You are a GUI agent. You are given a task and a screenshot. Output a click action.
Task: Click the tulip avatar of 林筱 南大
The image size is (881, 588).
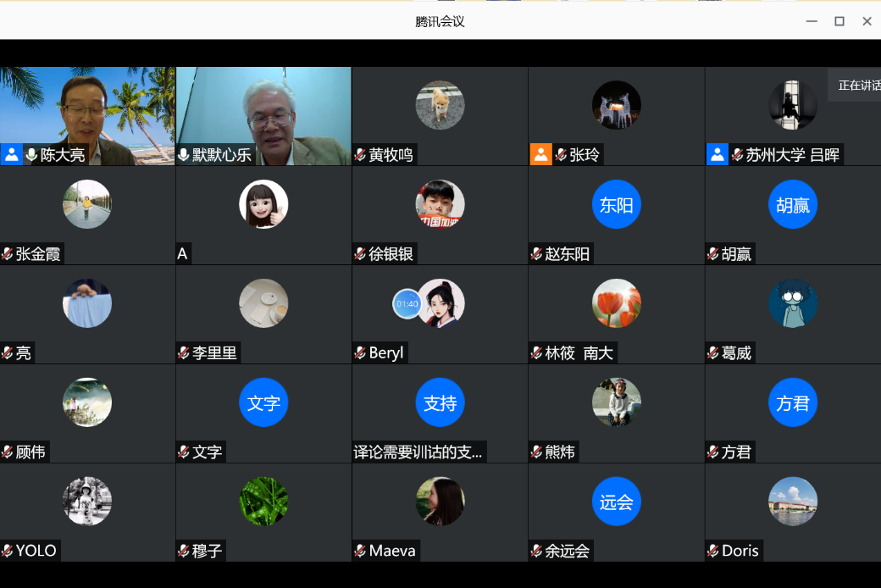click(x=616, y=303)
